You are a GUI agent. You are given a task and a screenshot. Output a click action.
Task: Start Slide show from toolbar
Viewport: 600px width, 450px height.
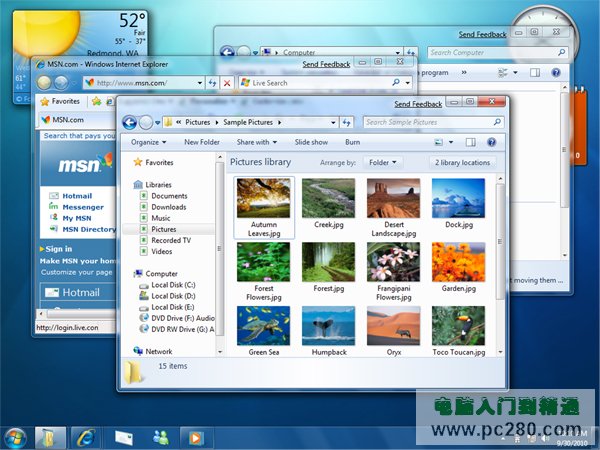(x=311, y=142)
